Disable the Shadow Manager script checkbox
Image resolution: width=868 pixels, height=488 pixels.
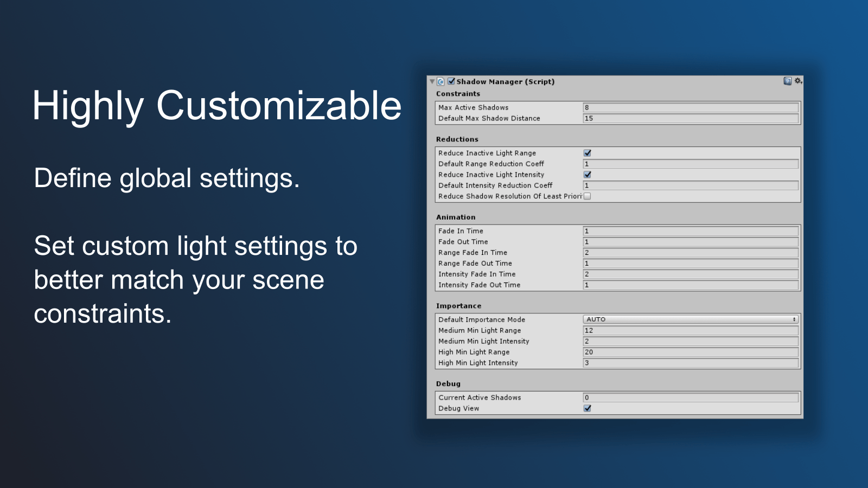point(451,81)
